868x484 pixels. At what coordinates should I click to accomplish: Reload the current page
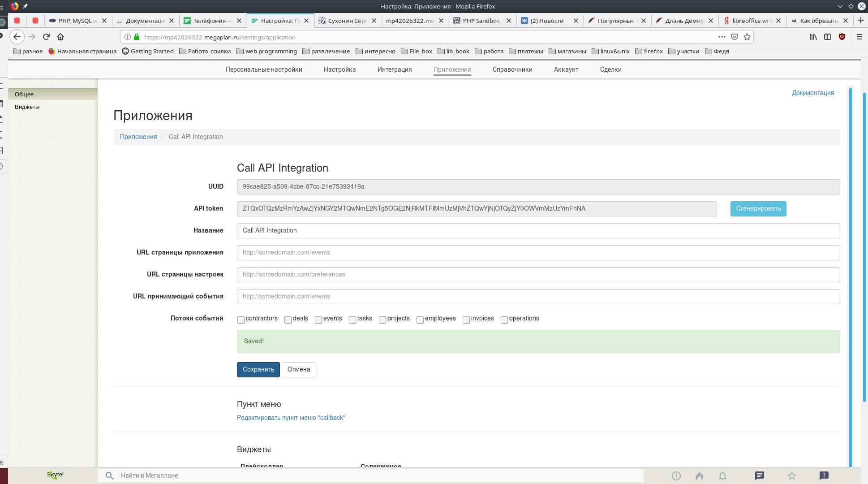(x=46, y=37)
